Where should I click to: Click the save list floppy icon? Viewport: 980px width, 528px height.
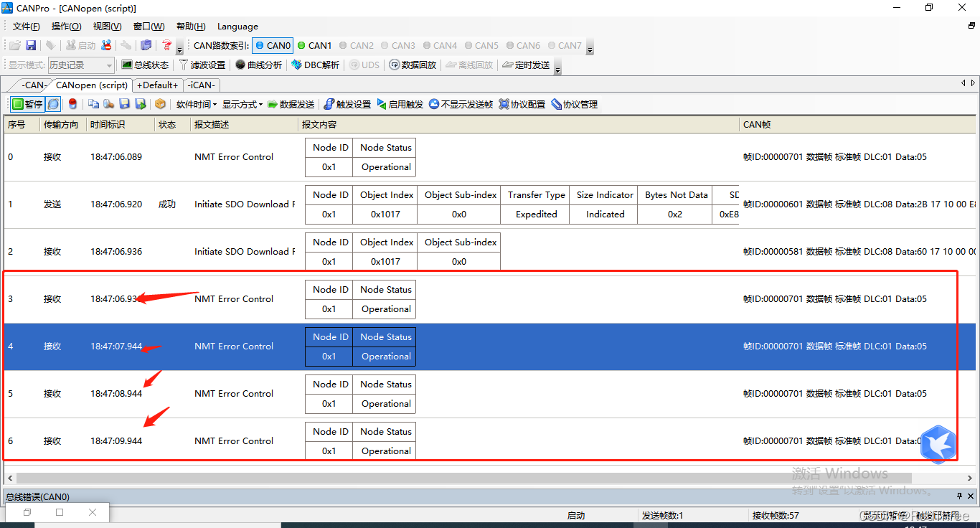point(125,104)
